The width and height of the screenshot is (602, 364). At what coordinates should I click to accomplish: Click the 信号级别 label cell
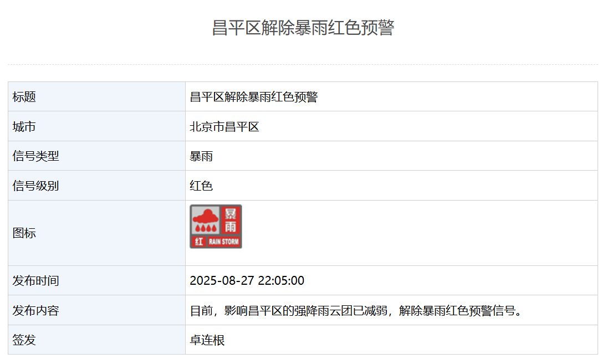(x=97, y=185)
